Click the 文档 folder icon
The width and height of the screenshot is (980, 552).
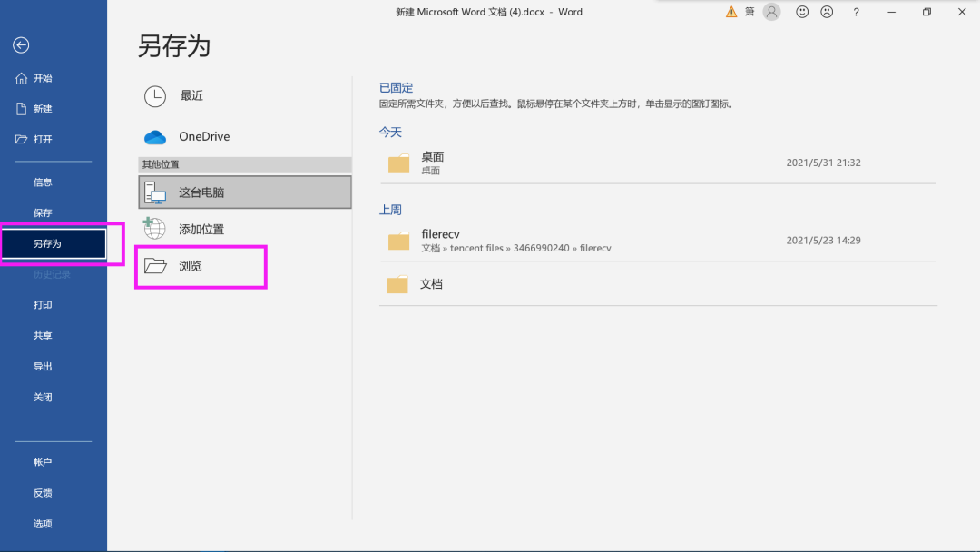[x=397, y=284]
